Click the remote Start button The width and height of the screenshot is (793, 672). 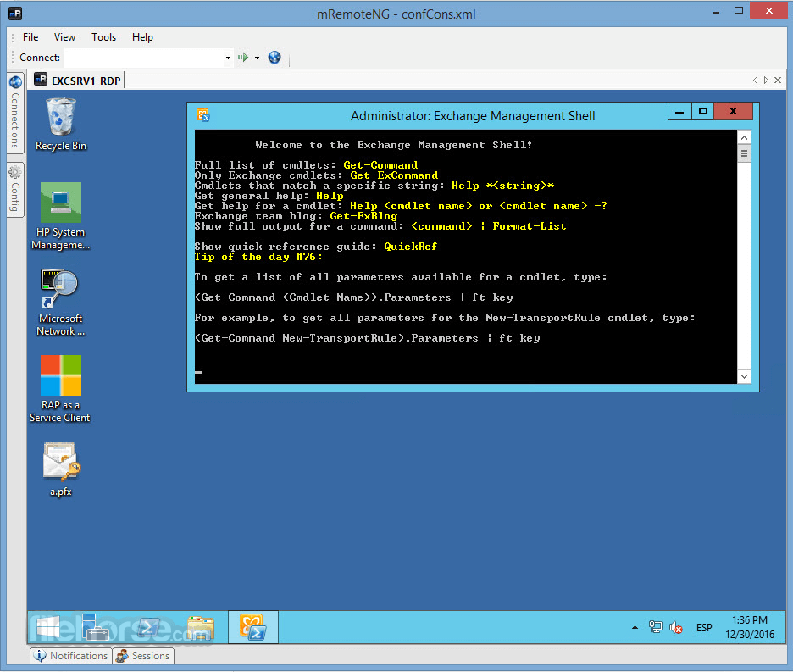point(48,627)
